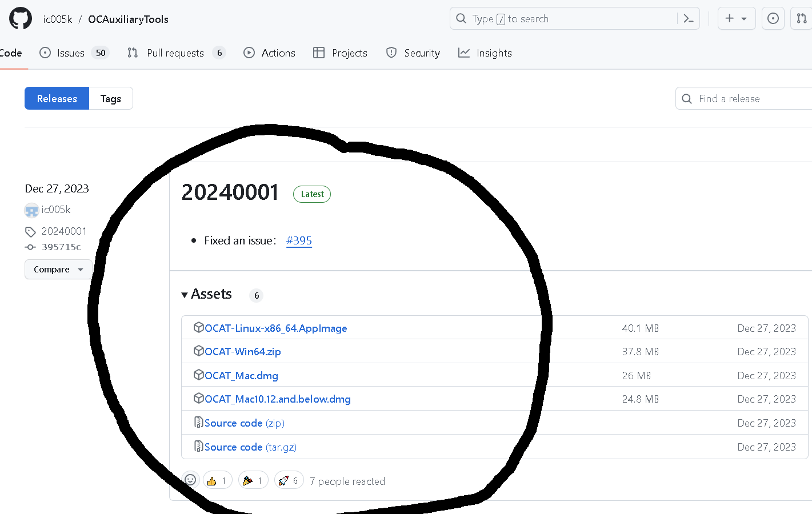Image resolution: width=812 pixels, height=514 pixels.
Task: Click package icon of OCAT_Mac10.12.and.below.dmg
Action: click(x=199, y=398)
